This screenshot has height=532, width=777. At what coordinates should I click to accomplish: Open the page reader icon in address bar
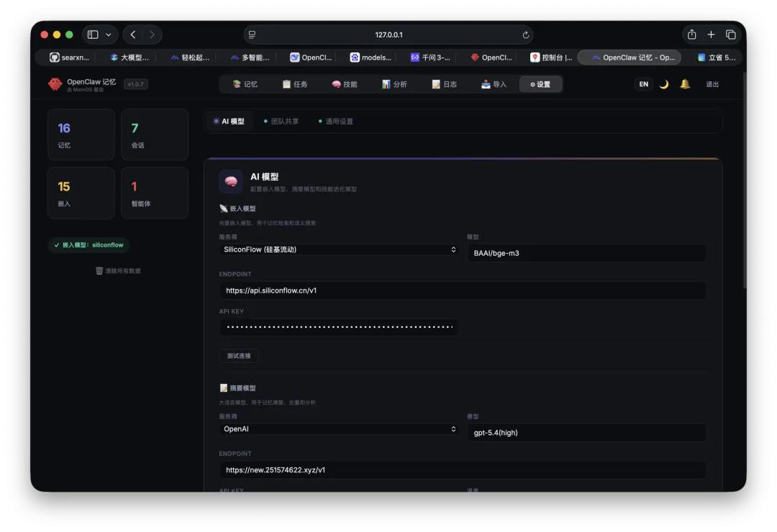pyautogui.click(x=253, y=35)
